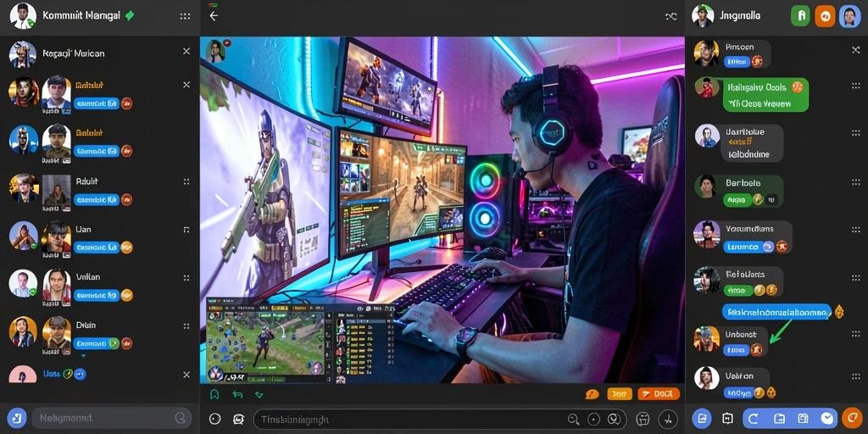Expand the small arrow under the Disin entry

point(84,356)
